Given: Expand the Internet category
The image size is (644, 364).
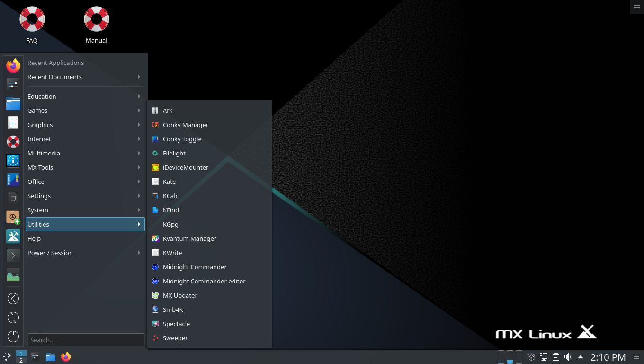Looking at the screenshot, I should (85, 139).
